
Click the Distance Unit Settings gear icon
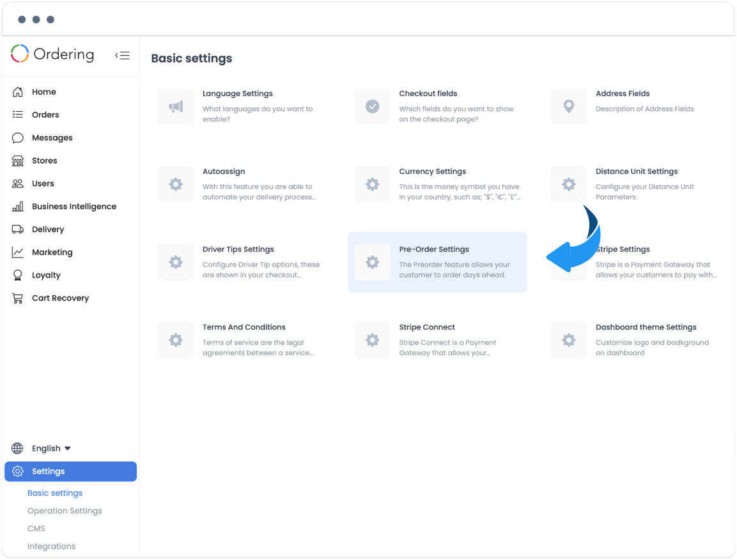(569, 184)
